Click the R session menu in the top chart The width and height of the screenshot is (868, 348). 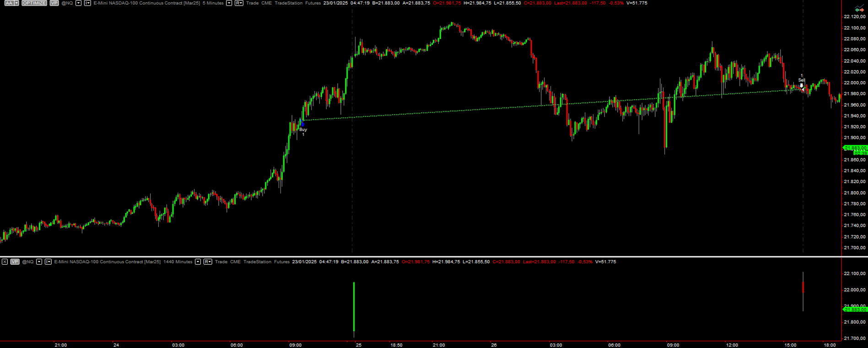[239, 3]
